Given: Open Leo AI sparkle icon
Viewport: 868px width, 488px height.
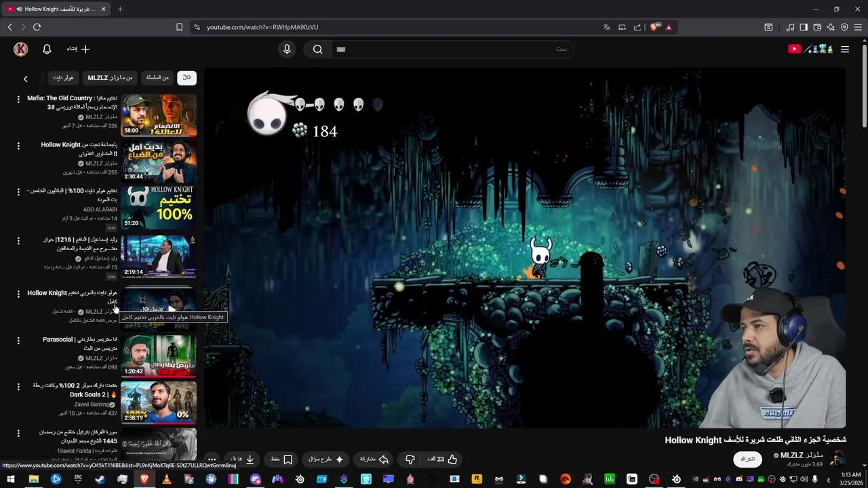Looking at the screenshot, I should [831, 27].
